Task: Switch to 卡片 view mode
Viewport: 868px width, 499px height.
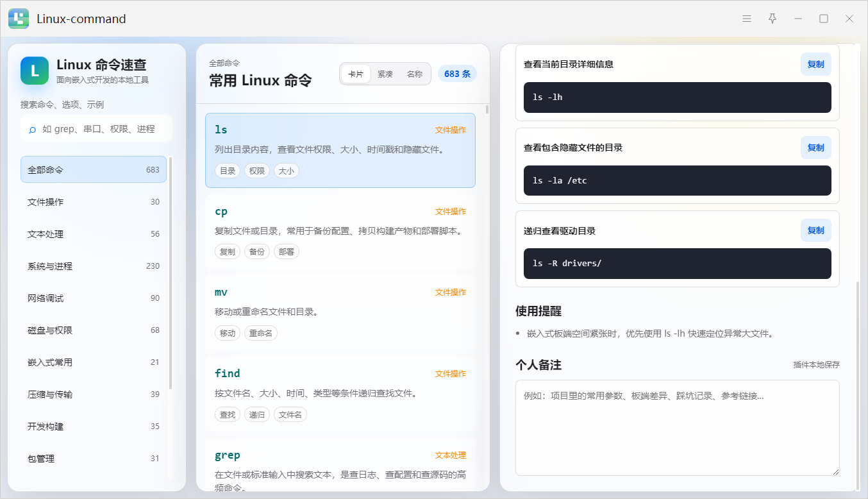Action: [356, 74]
